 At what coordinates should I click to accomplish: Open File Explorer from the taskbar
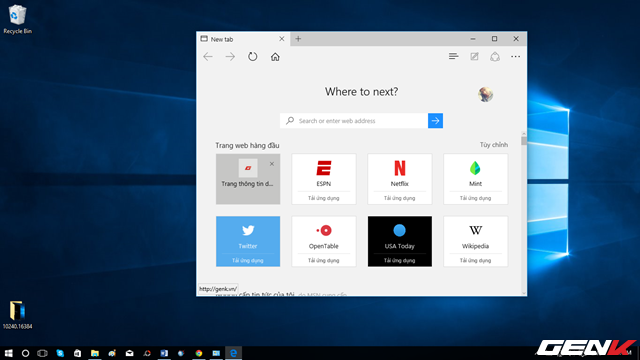[x=95, y=353]
